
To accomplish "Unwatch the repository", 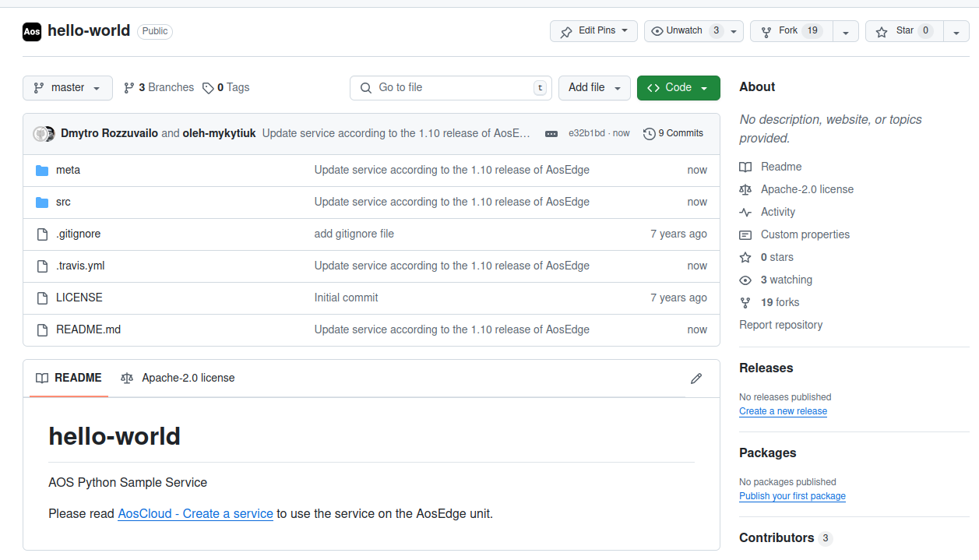I will pos(685,30).
